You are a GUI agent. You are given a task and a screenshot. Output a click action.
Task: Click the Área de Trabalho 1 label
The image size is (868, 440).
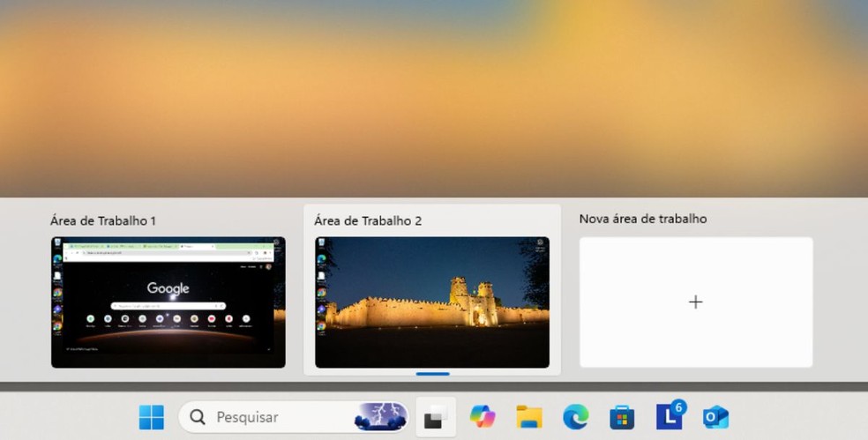coord(103,220)
